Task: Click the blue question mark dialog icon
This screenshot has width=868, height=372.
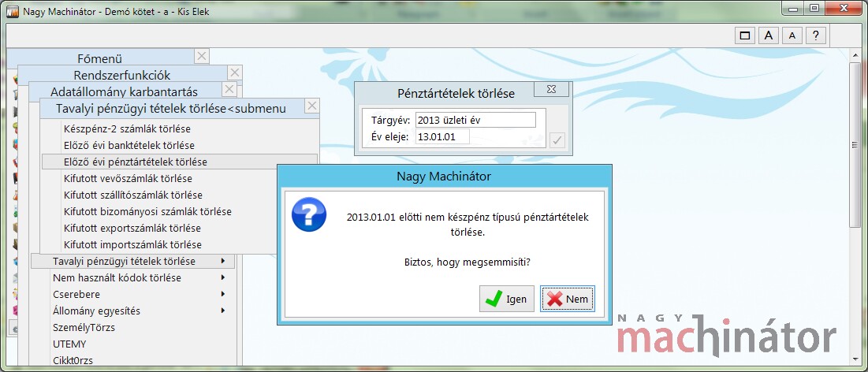Action: tap(309, 214)
